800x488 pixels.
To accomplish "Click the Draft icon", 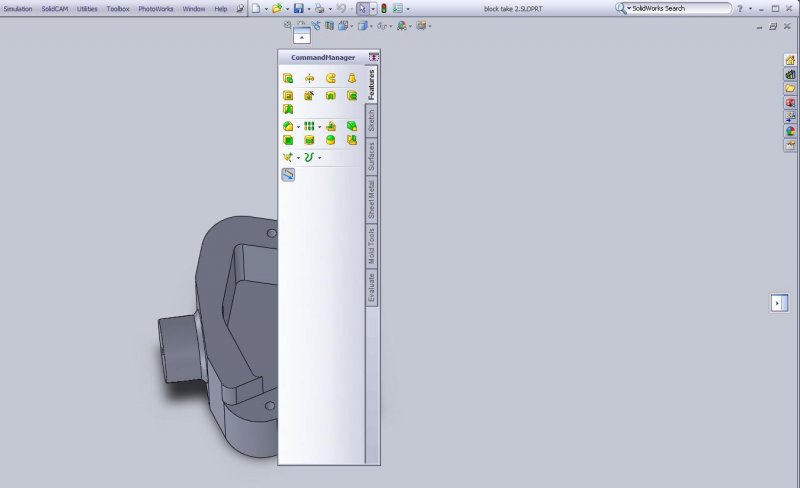I will [352, 126].
